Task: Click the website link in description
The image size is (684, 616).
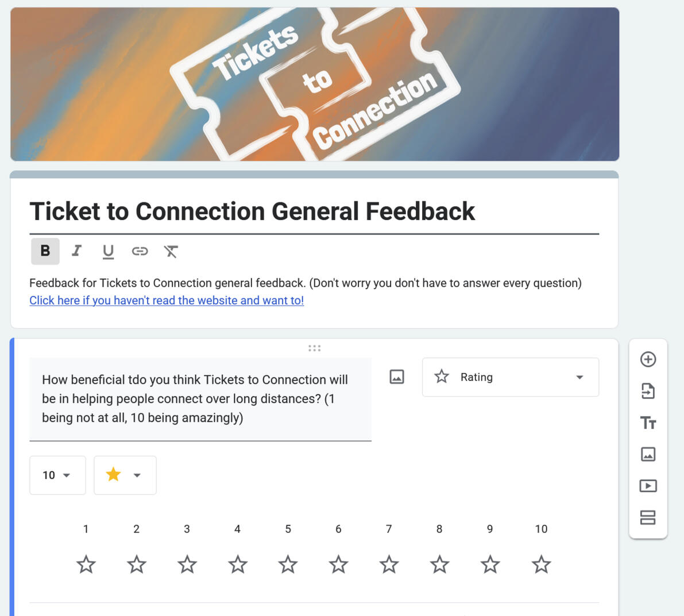Action: tap(167, 301)
